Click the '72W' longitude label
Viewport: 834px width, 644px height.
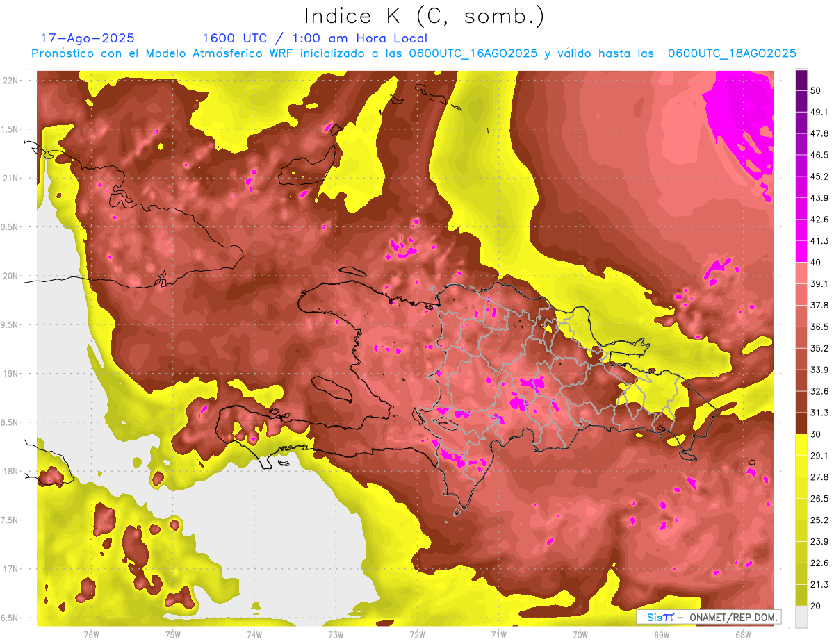[x=417, y=635]
